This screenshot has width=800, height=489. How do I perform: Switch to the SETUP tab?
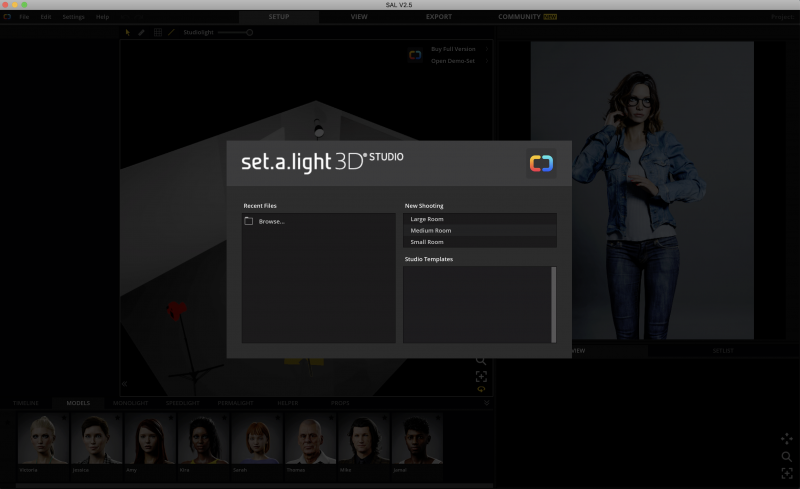click(279, 17)
